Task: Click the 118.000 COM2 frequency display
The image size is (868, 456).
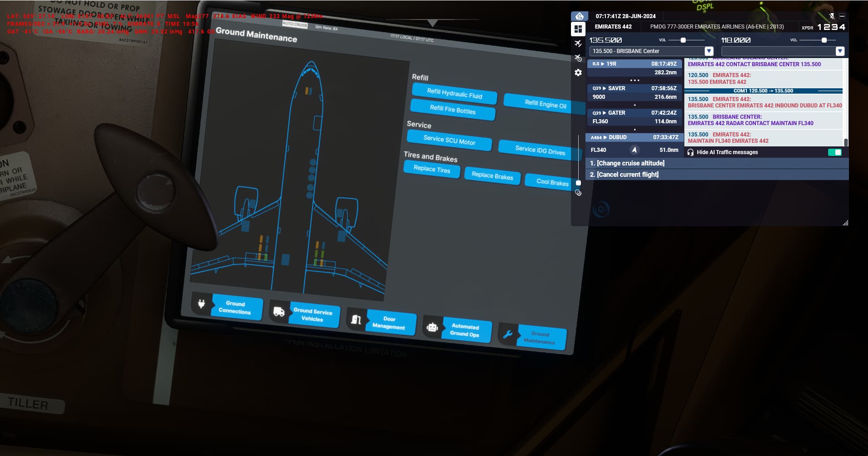Action: tap(736, 40)
